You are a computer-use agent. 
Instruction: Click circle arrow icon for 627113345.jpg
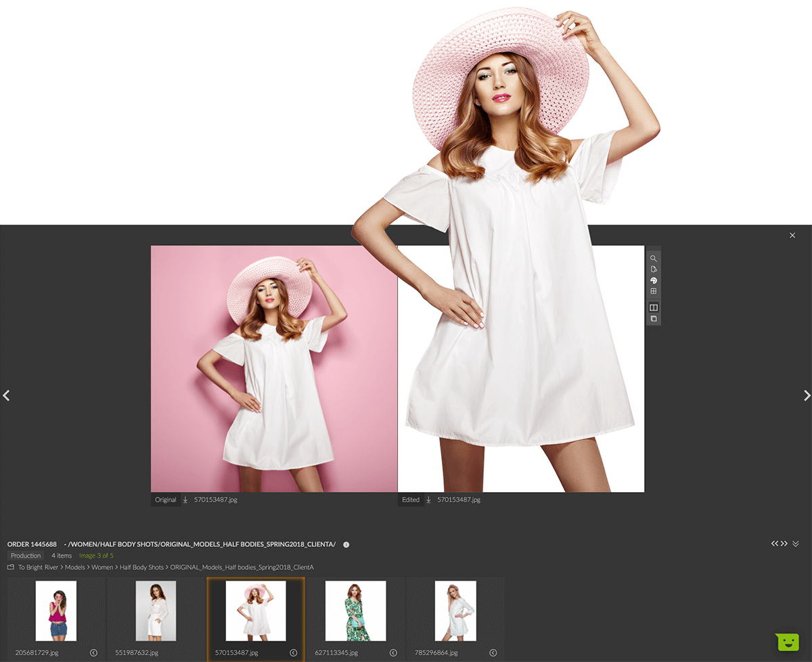[x=393, y=653]
